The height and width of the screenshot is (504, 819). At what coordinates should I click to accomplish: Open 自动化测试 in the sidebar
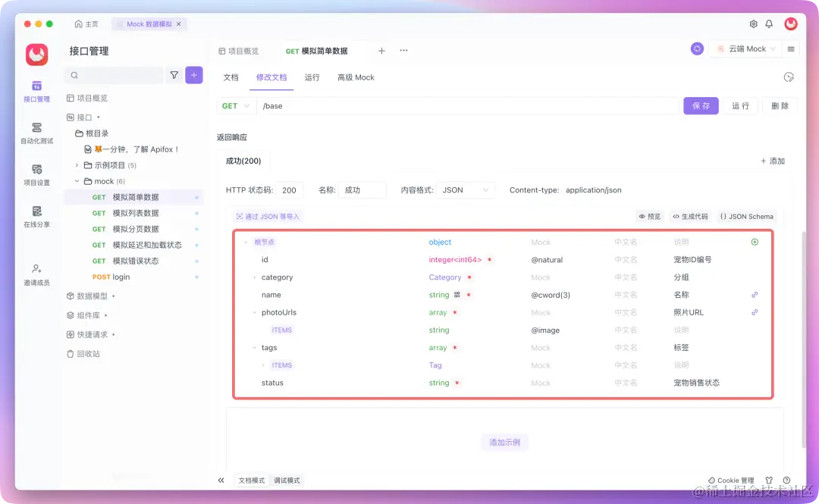pyautogui.click(x=36, y=133)
